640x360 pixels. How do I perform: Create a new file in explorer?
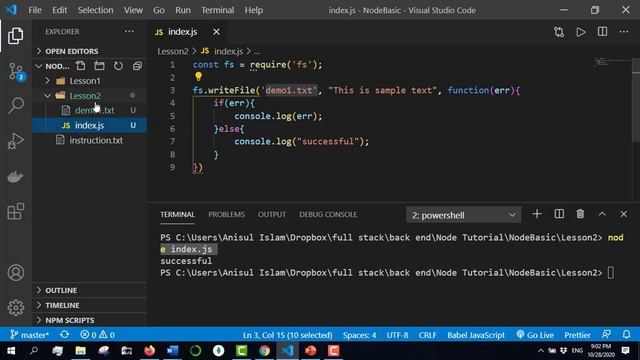click(81, 66)
